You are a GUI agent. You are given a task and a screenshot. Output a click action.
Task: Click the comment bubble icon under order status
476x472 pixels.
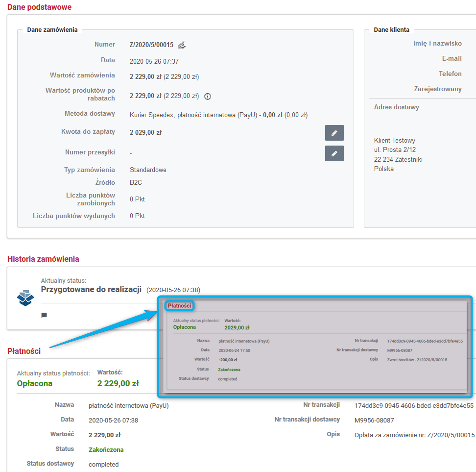pos(44,315)
